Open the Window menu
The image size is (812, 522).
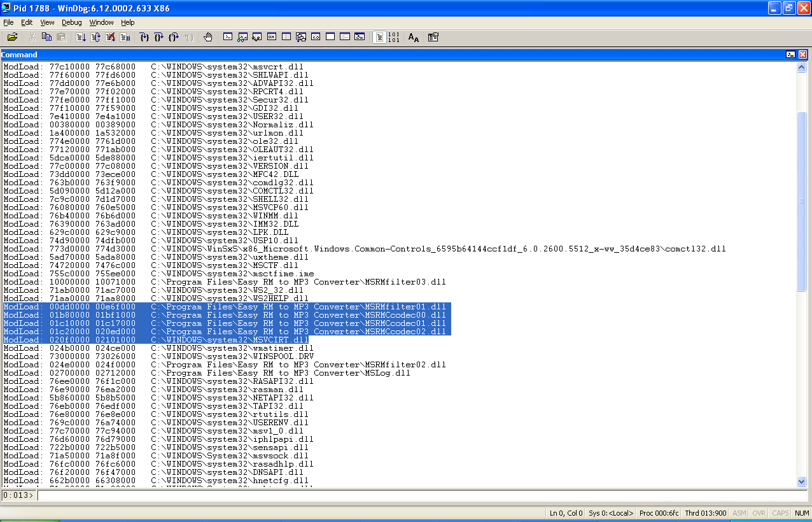tap(101, 22)
